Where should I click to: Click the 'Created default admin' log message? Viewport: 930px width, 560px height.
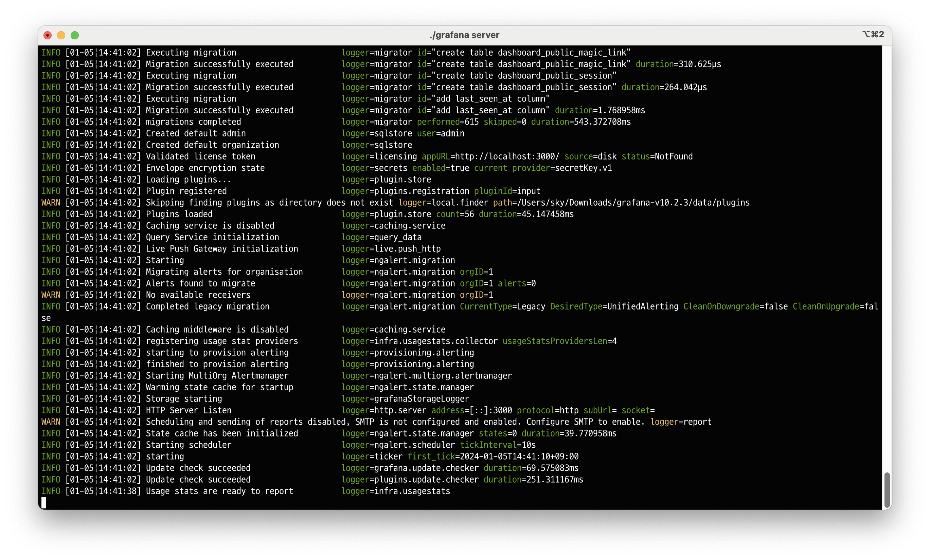(196, 133)
